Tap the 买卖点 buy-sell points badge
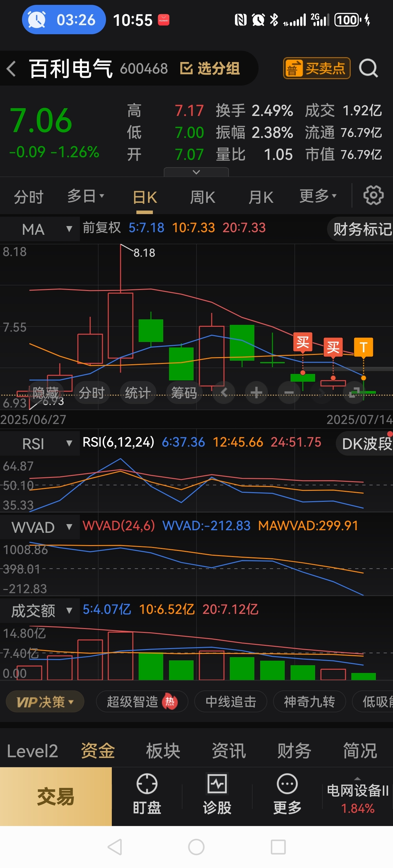393x868 pixels. click(x=317, y=68)
